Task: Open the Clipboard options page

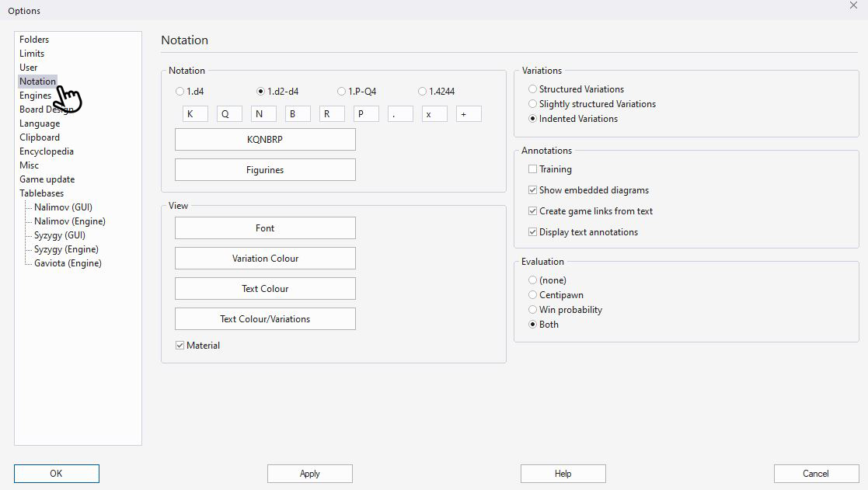Action: 40,137
